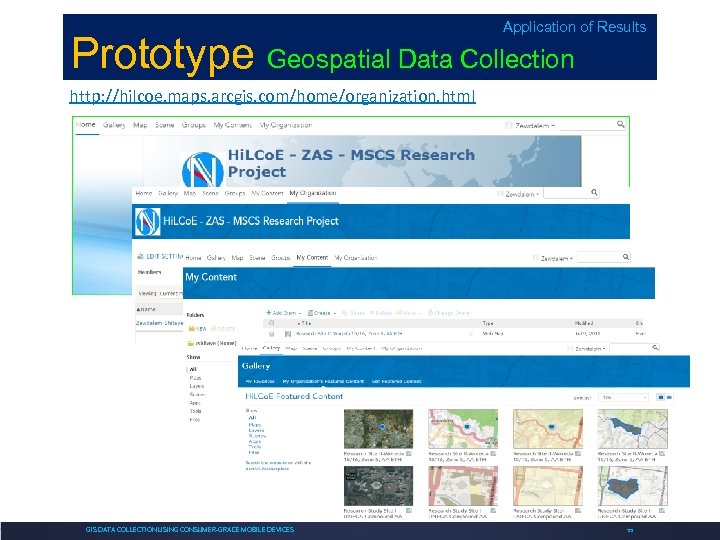This screenshot has height=540, width=720.
Task: Click the search magnifier in the My Organization window
Action: click(594, 192)
